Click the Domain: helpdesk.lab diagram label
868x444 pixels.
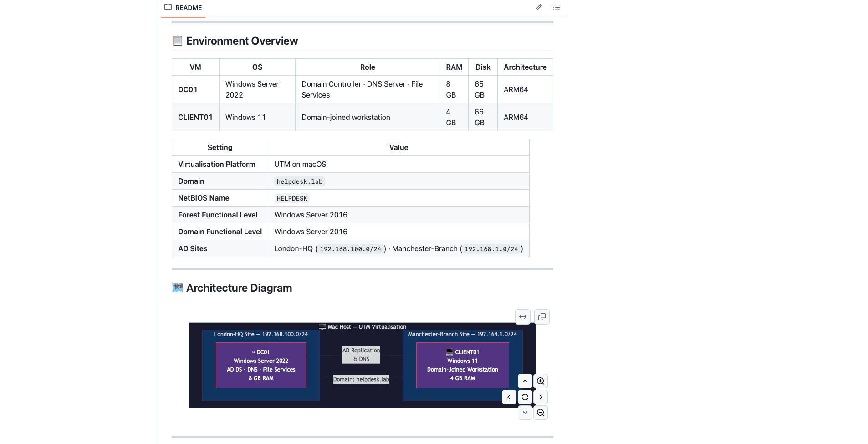[361, 379]
